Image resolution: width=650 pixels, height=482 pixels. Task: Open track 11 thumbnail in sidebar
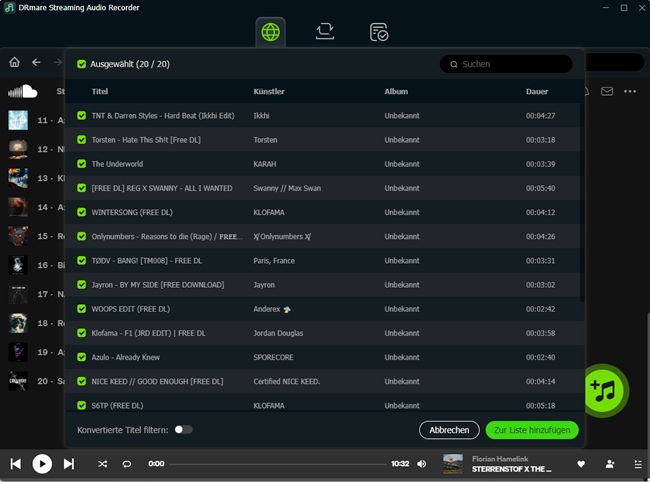pyautogui.click(x=18, y=120)
